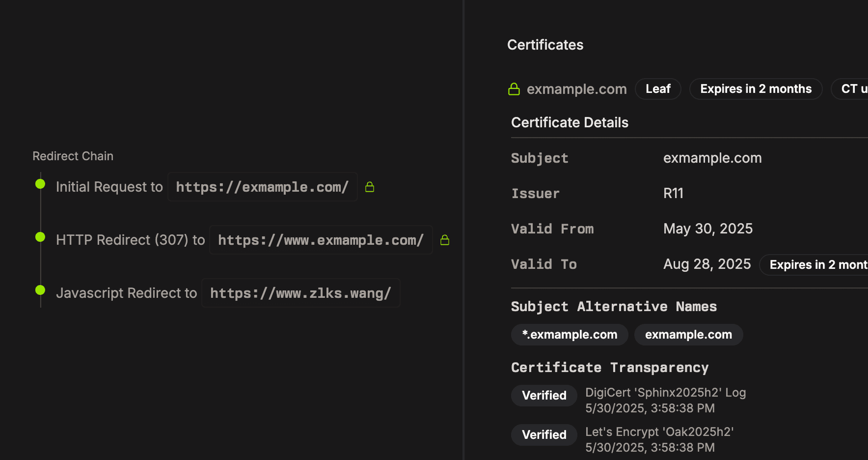This screenshot has height=460, width=868.
Task: Select the Leaf certificate badge
Action: (658, 89)
